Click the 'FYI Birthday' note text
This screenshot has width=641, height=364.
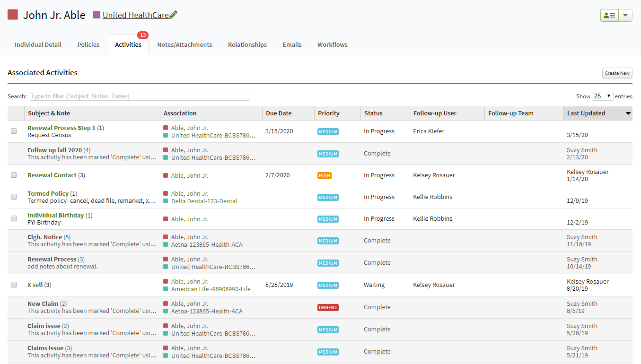44,222
